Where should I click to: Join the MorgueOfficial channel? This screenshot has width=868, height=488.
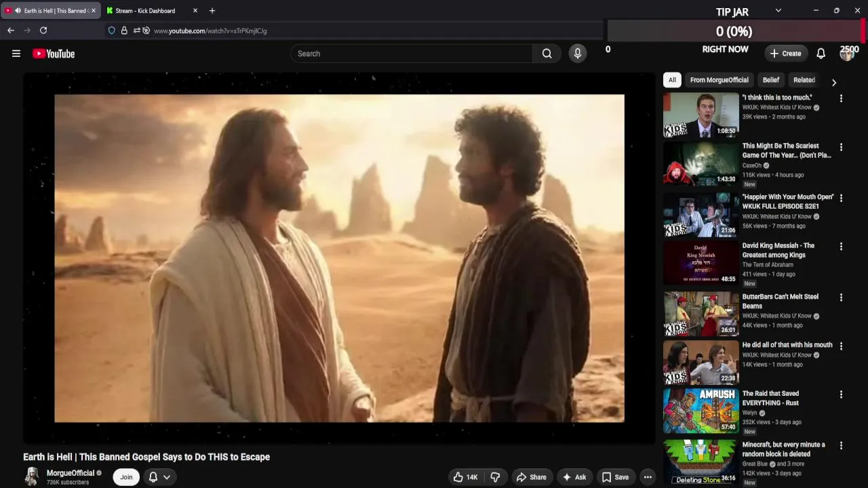(x=126, y=477)
